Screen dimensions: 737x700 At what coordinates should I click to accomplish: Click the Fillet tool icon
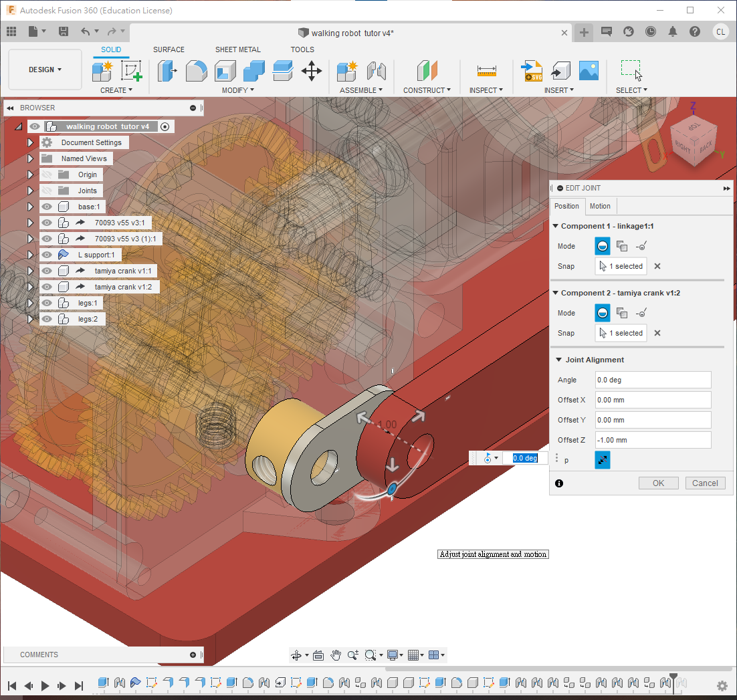(196, 70)
